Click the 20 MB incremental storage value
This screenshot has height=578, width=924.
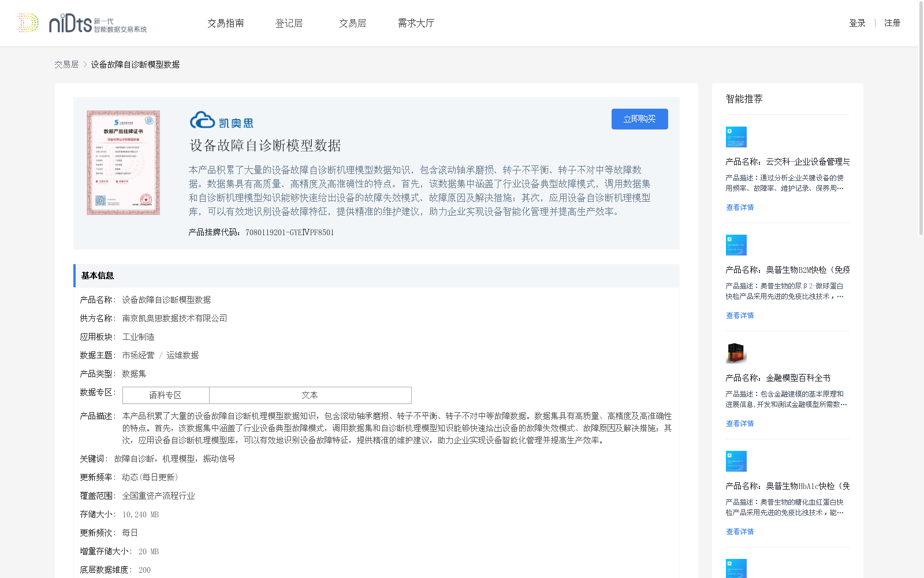coord(148,551)
